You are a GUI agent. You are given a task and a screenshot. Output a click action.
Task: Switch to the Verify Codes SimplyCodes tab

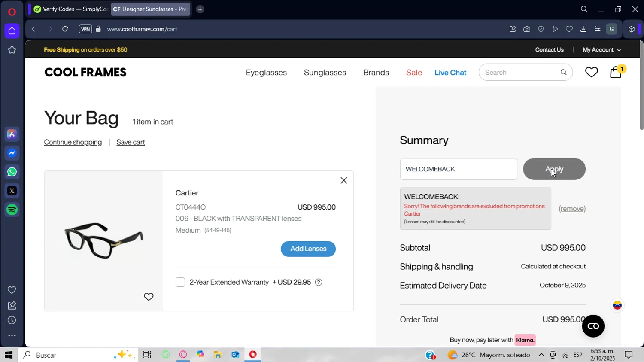[71, 9]
